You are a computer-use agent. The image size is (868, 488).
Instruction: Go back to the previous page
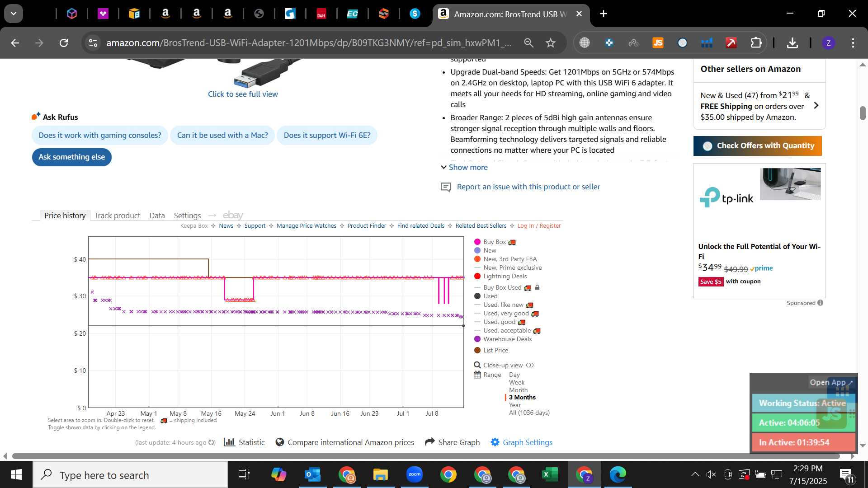coord(15,43)
